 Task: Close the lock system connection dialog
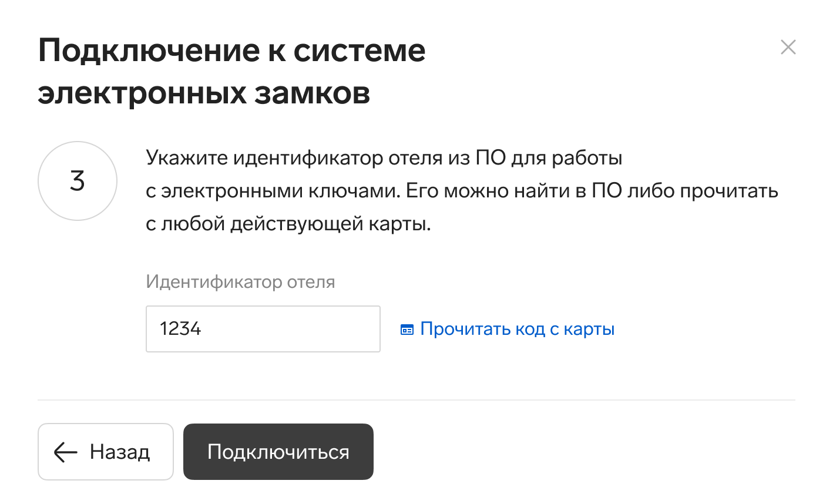788,47
